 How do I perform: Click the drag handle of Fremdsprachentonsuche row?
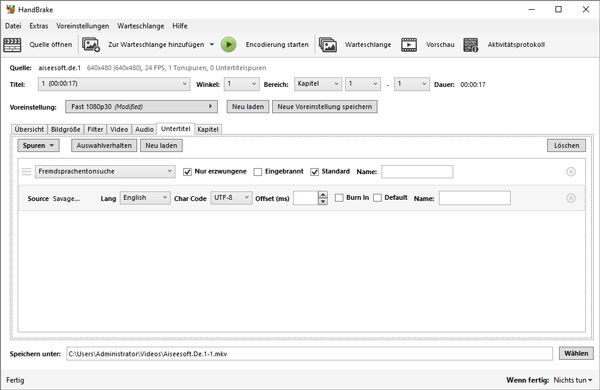click(26, 171)
